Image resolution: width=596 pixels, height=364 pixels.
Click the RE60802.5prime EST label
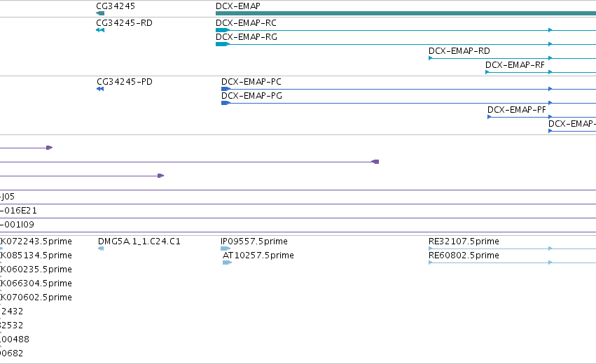(464, 255)
